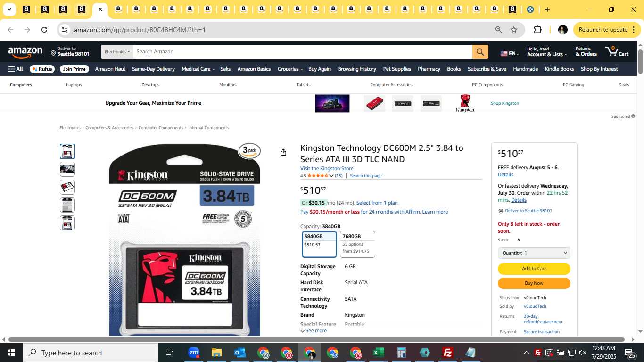
Task: Open Browsing History nav item
Action: (x=357, y=69)
